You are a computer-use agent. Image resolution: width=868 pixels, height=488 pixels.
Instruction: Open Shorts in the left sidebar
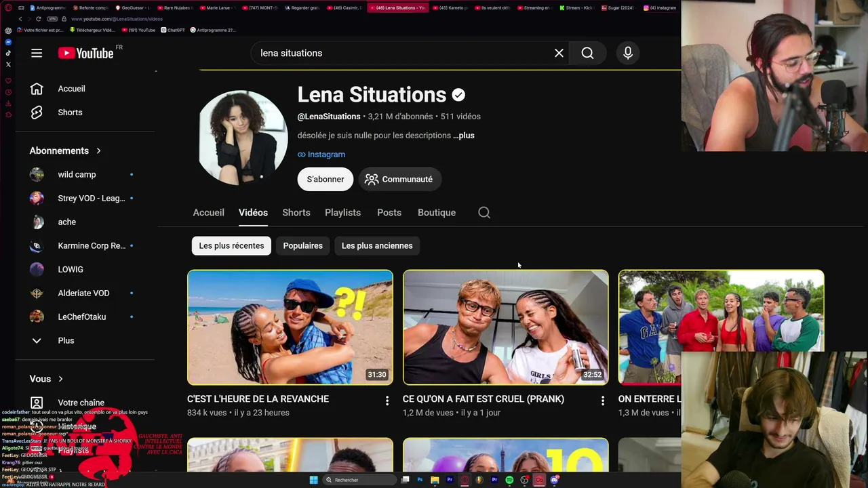point(57,113)
